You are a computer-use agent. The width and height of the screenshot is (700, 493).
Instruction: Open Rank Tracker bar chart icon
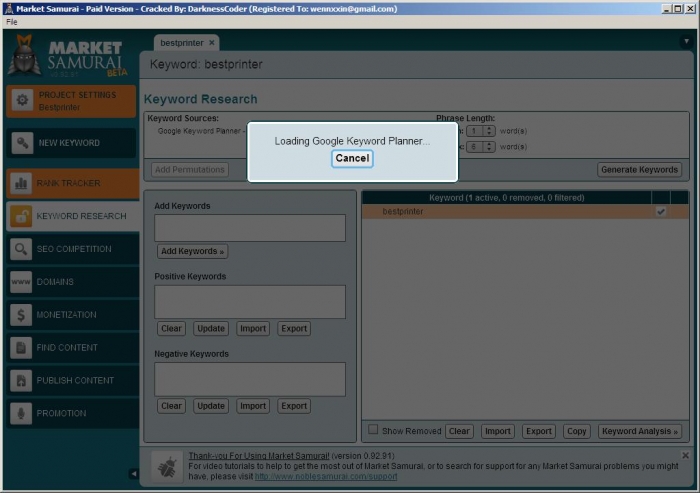[21, 183]
